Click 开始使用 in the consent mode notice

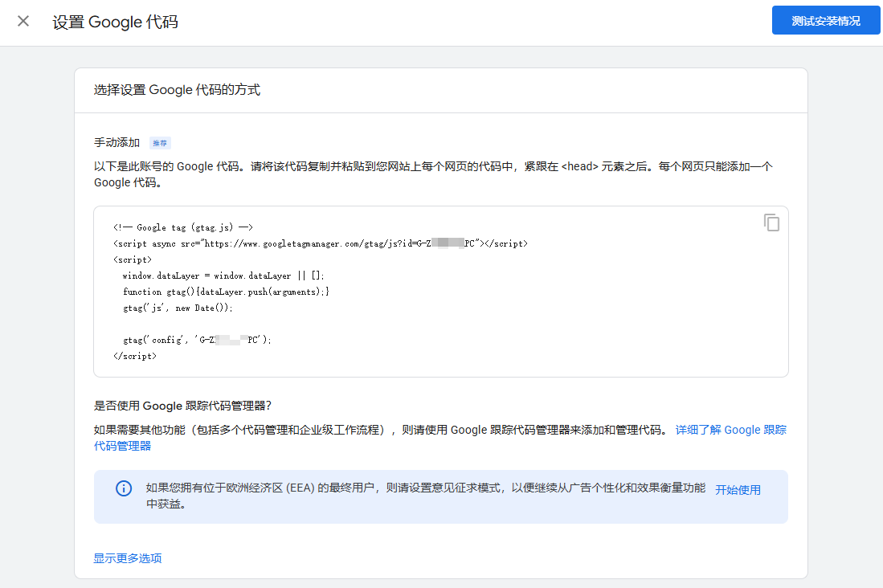click(x=738, y=489)
